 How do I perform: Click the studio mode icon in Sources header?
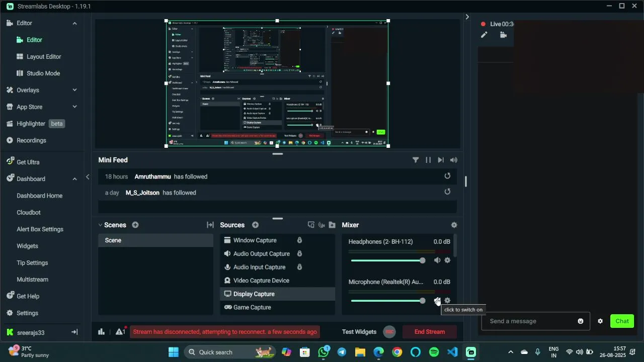(x=311, y=225)
